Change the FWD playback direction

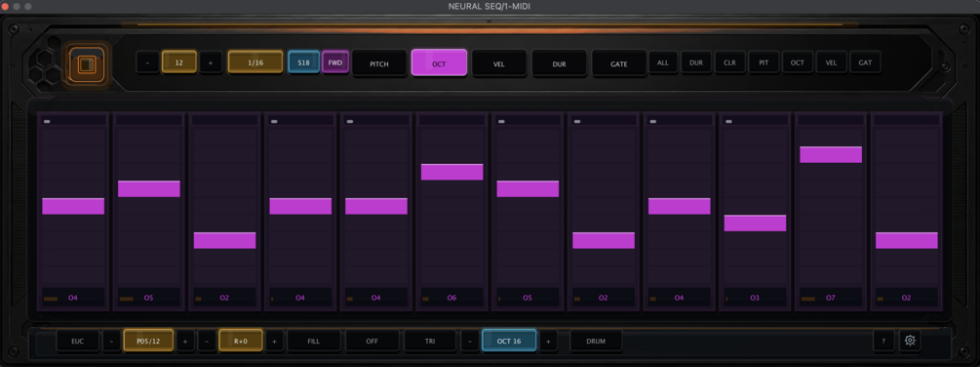(335, 62)
